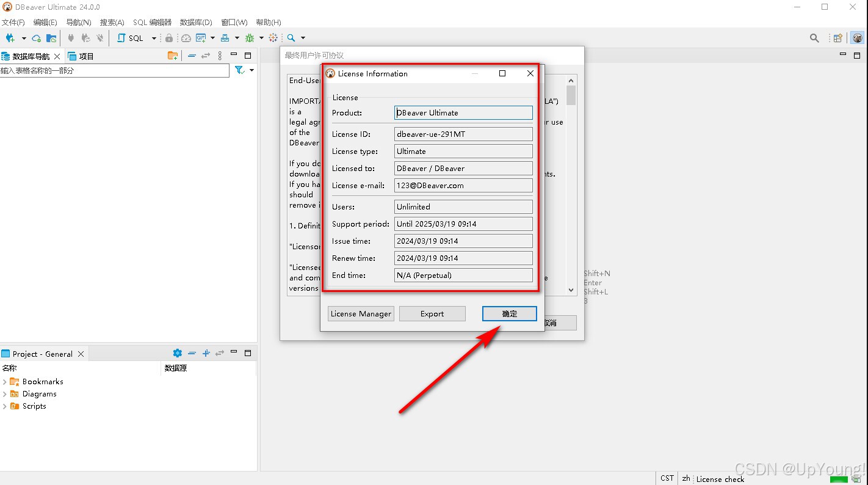The width and height of the screenshot is (868, 485).
Task: Open the 窗口(W) menu
Action: (234, 22)
